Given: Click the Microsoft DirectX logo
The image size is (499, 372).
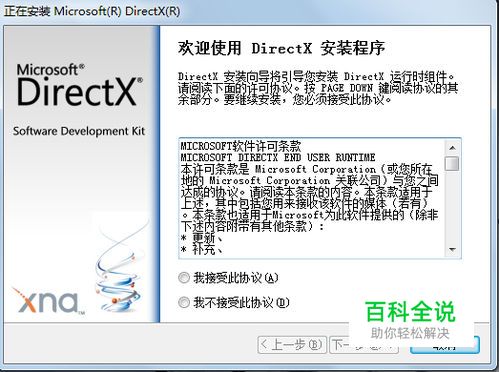Looking at the screenshot, I should [x=80, y=85].
